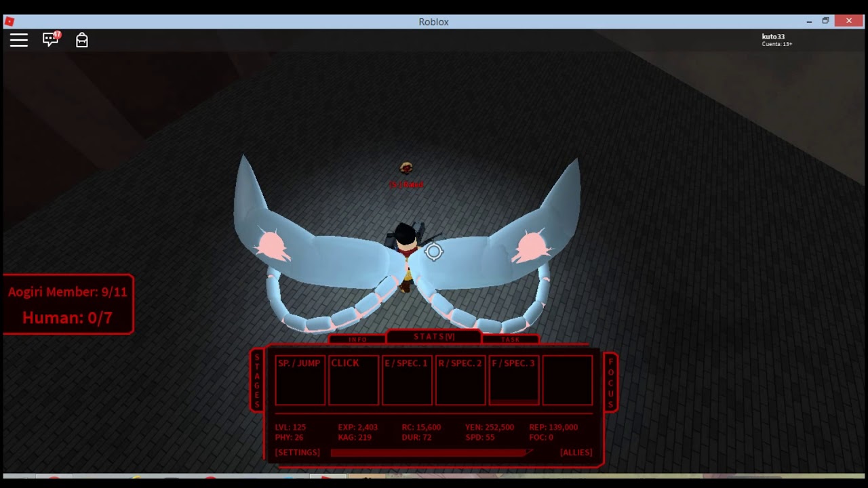The width and height of the screenshot is (868, 488).
Task: Switch to the TASK tab
Action: 511,339
